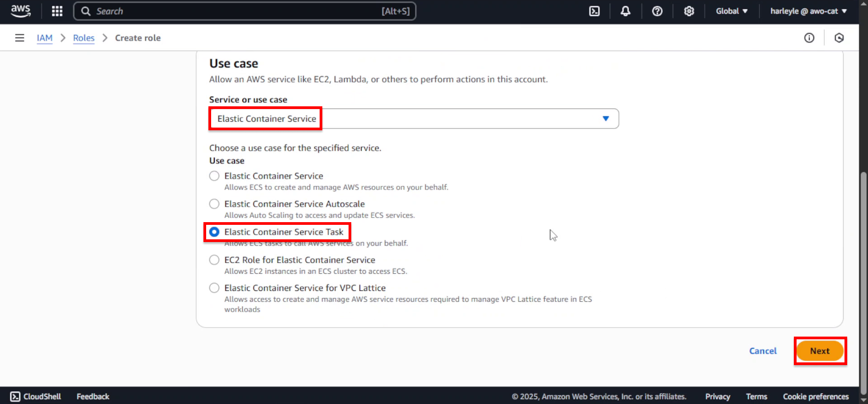The image size is (868, 404).
Task: Open the help question mark menu
Action: coord(657,11)
